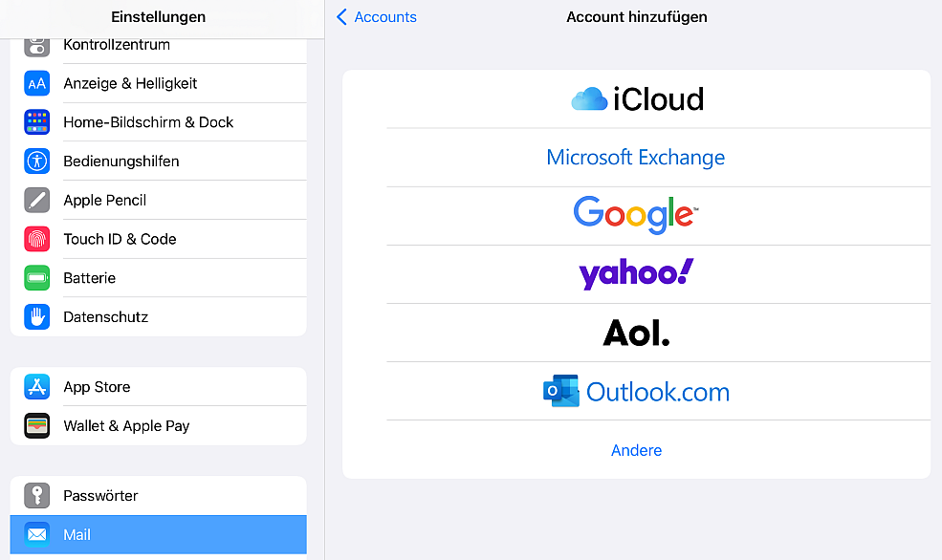Viewport: 942px width, 560px height.
Task: Open Touch ID & Code fingerprint icon
Action: coord(36,239)
